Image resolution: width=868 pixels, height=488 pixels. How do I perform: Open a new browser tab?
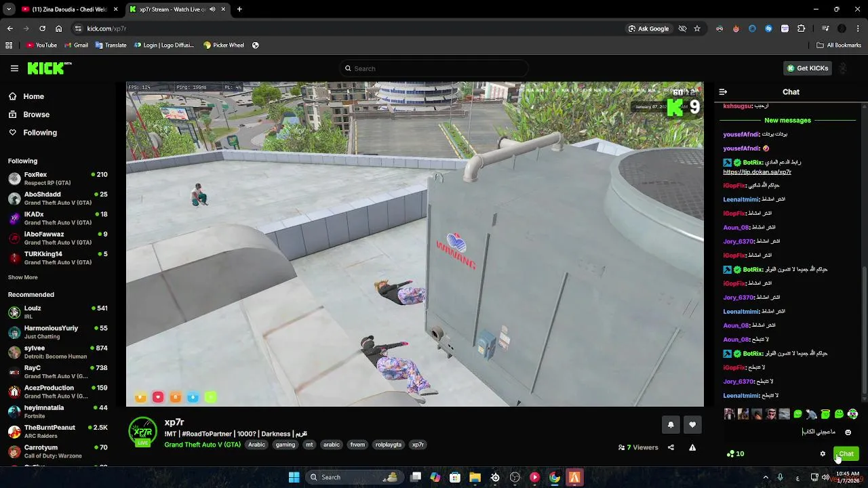[239, 9]
